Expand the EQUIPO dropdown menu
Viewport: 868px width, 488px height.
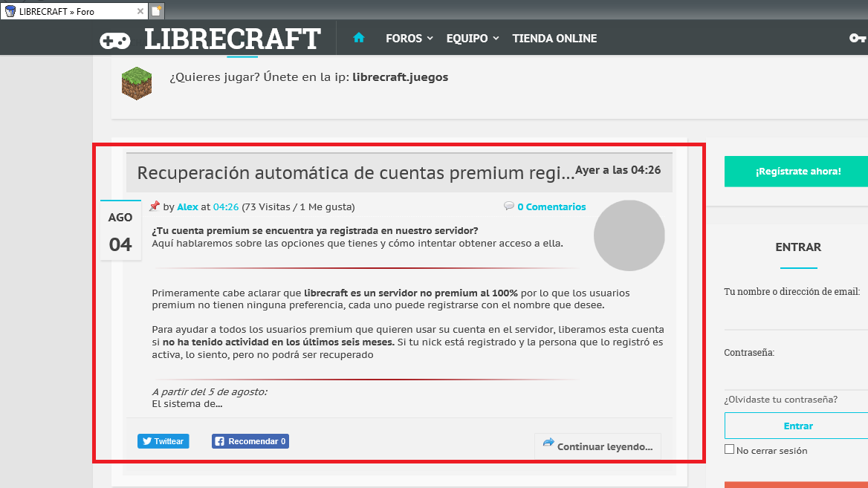pyautogui.click(x=473, y=38)
